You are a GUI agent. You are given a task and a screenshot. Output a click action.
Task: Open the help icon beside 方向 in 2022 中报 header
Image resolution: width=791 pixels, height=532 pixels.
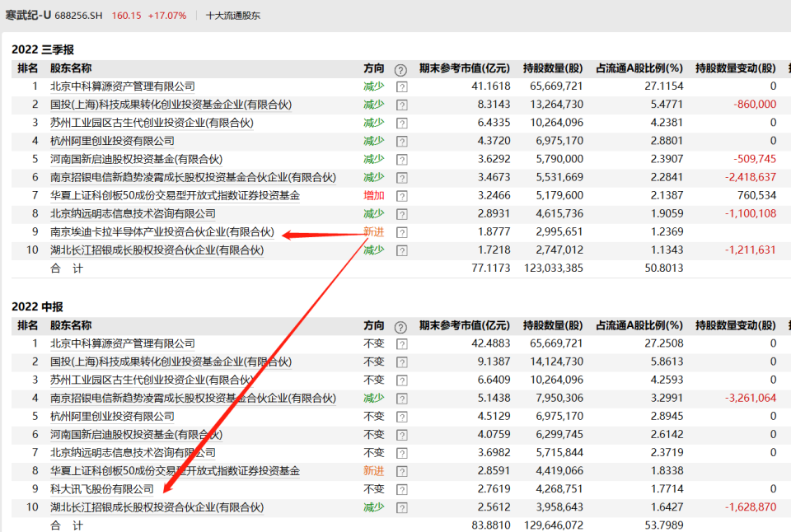tap(400, 327)
